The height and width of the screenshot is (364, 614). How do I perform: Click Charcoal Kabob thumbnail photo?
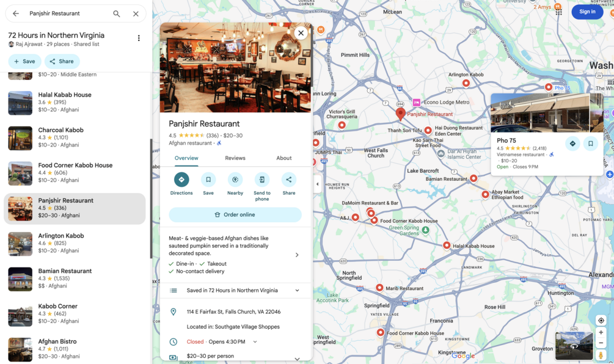click(x=20, y=138)
